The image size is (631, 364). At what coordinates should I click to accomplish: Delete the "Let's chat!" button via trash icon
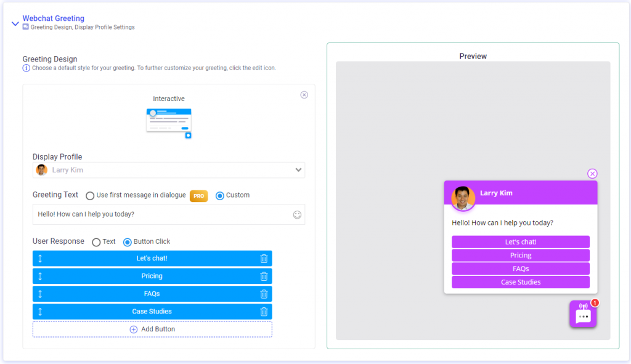264,259
